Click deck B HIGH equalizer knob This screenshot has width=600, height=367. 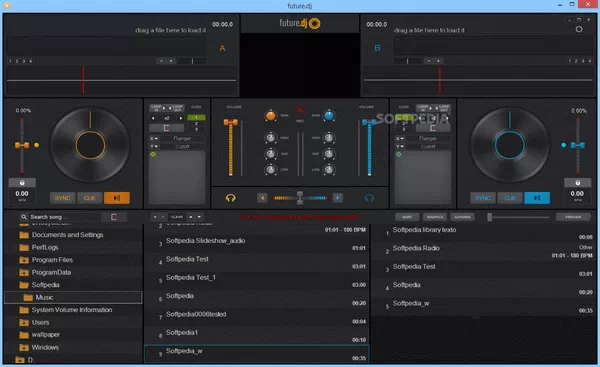tap(329, 138)
